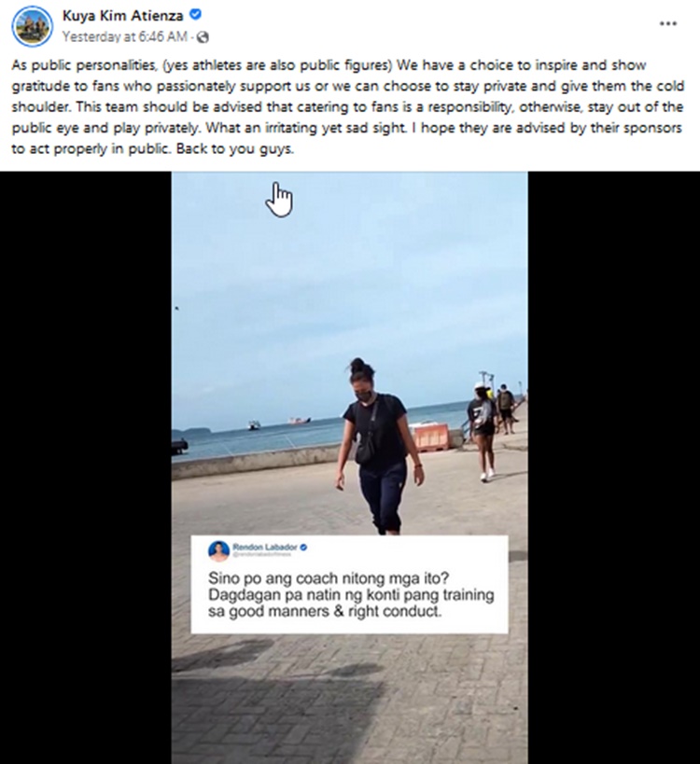Click the right black letterbox of video
The image size is (700, 764).
pyautogui.click(x=614, y=467)
